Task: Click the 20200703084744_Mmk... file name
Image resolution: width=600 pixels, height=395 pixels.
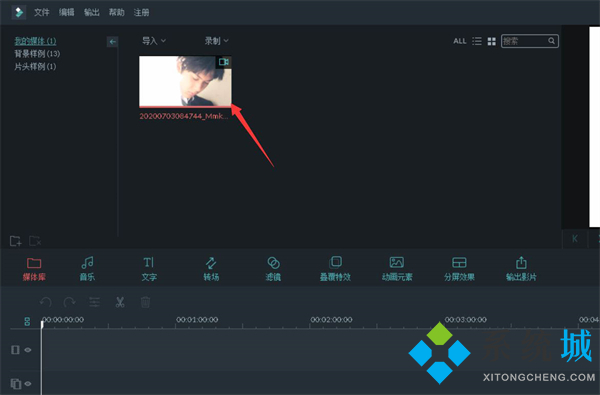Action: tap(184, 116)
